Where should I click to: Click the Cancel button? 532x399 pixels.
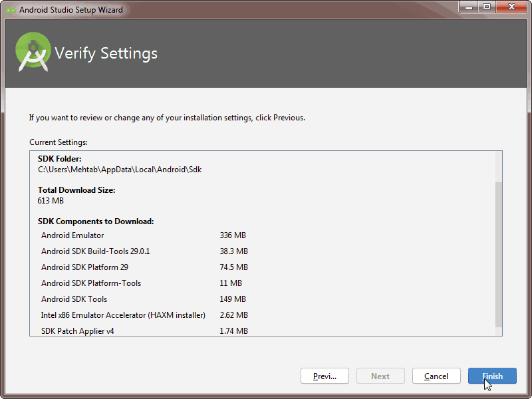[436, 376]
